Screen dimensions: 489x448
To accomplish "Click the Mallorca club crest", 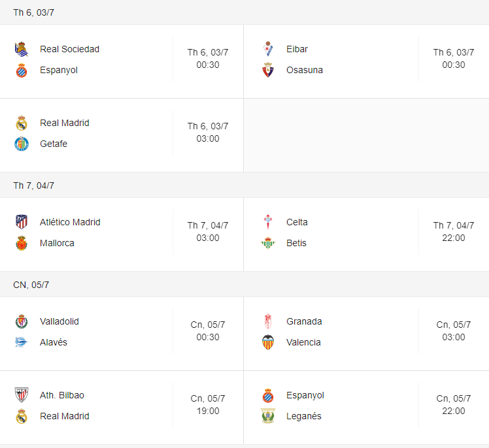I will tap(22, 243).
